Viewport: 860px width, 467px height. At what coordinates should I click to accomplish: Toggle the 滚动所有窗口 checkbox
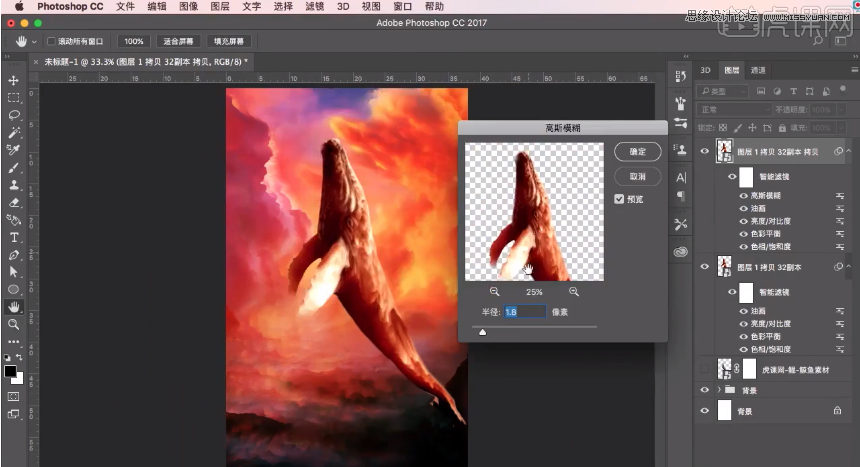(x=51, y=41)
